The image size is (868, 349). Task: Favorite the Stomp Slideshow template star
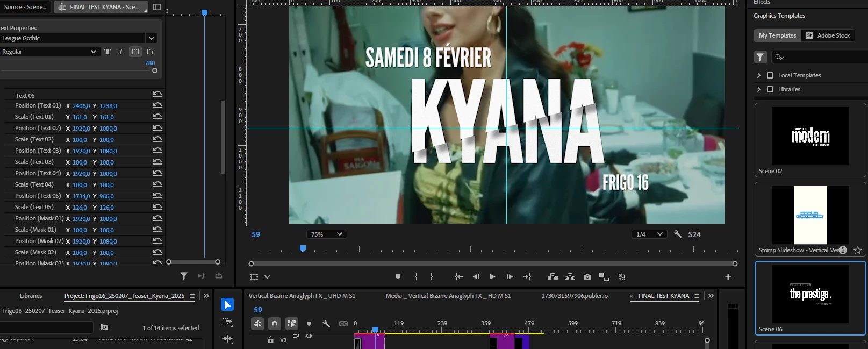tap(858, 250)
